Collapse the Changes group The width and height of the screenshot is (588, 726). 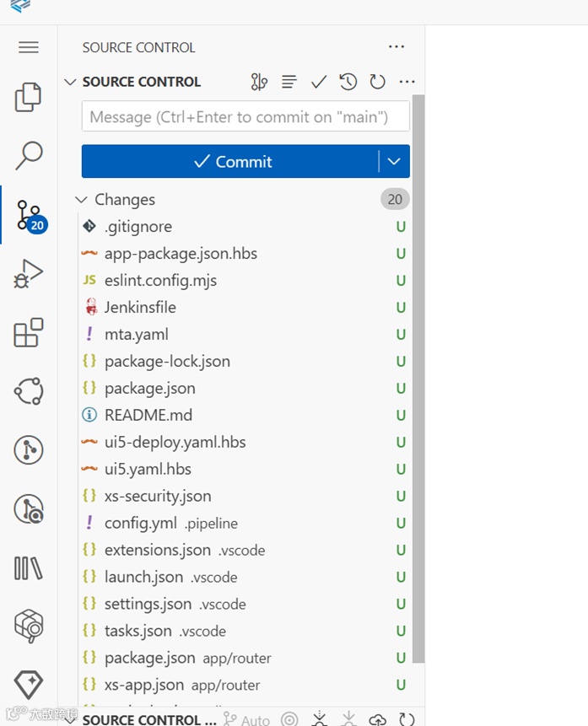81,200
